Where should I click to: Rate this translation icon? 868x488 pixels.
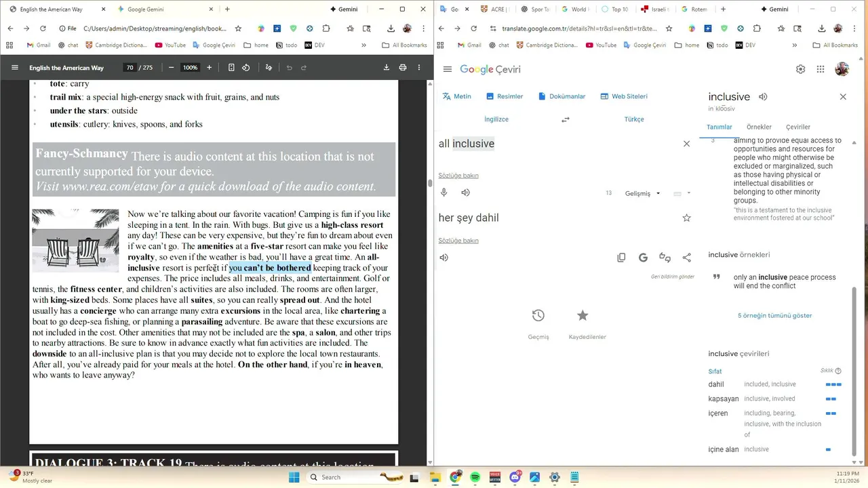pos(665,258)
